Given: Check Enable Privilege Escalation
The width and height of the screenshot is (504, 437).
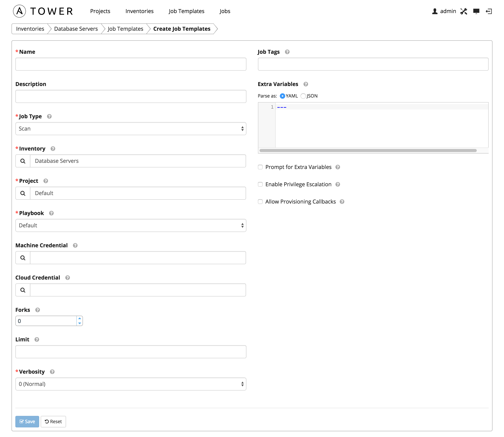Looking at the screenshot, I should (x=260, y=184).
